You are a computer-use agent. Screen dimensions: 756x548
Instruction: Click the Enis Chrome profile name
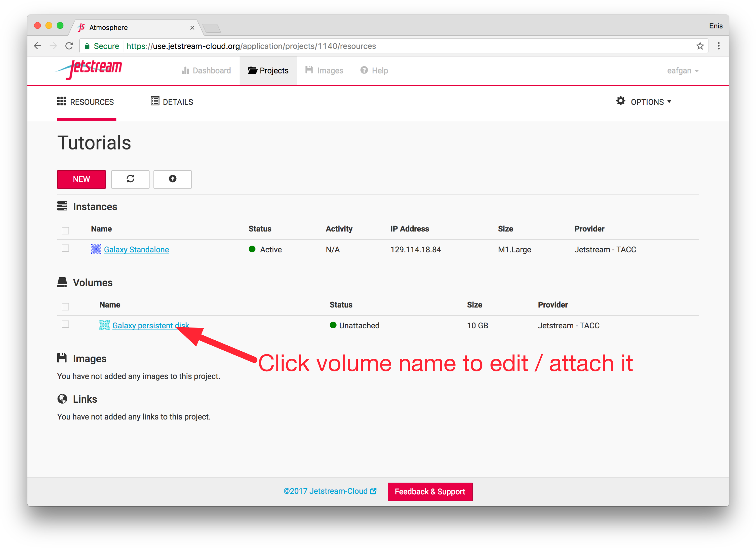pos(716,26)
